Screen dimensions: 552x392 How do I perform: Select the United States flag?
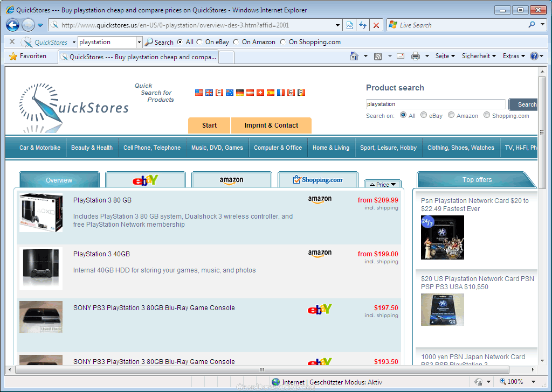[x=198, y=93]
